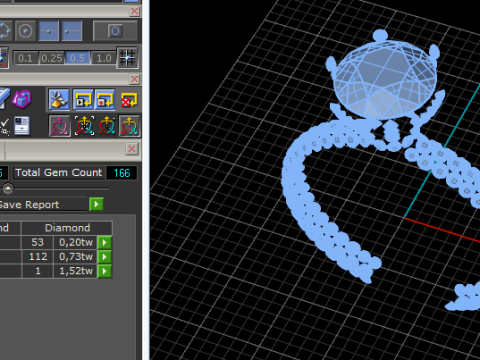Click green arrow on the 0,20tw row
The image size is (480, 360).
coord(104,242)
